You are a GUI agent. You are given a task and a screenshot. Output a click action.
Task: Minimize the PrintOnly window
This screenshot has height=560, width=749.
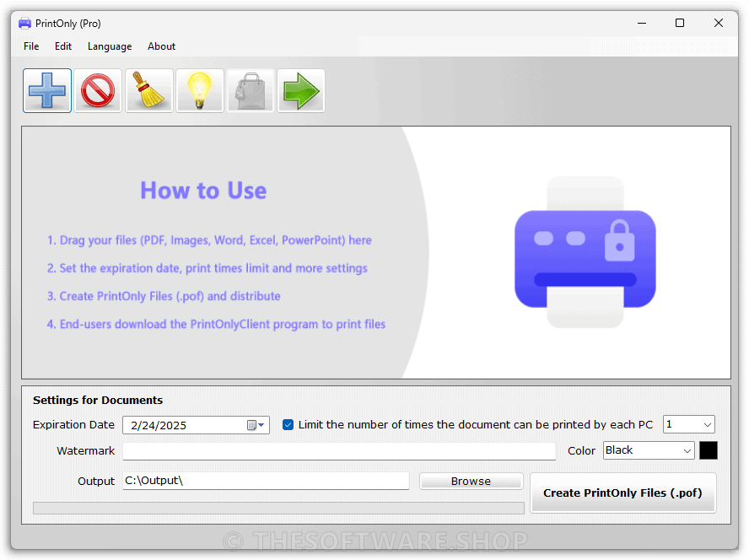(642, 23)
